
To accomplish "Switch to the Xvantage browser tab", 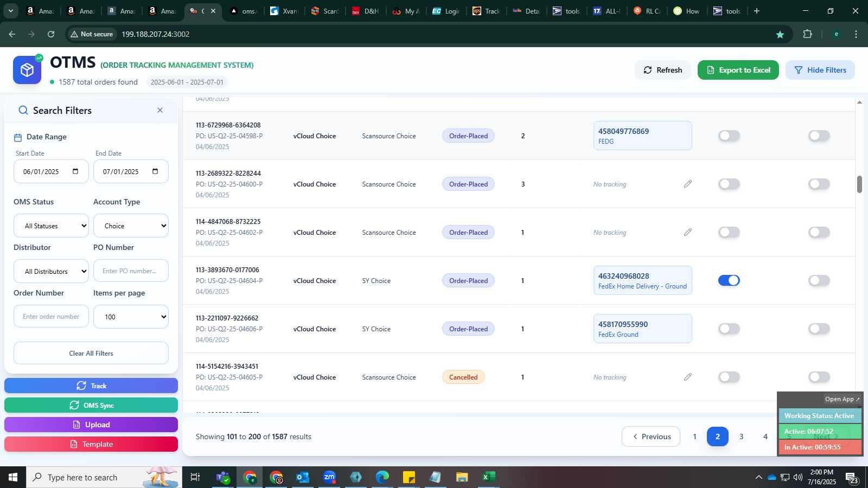I will (284, 11).
